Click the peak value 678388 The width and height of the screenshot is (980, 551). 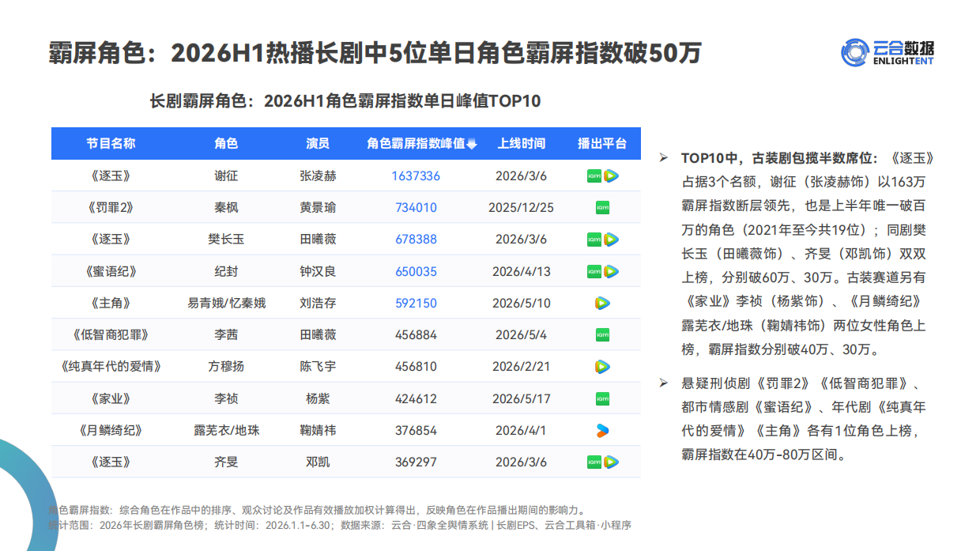click(x=416, y=240)
